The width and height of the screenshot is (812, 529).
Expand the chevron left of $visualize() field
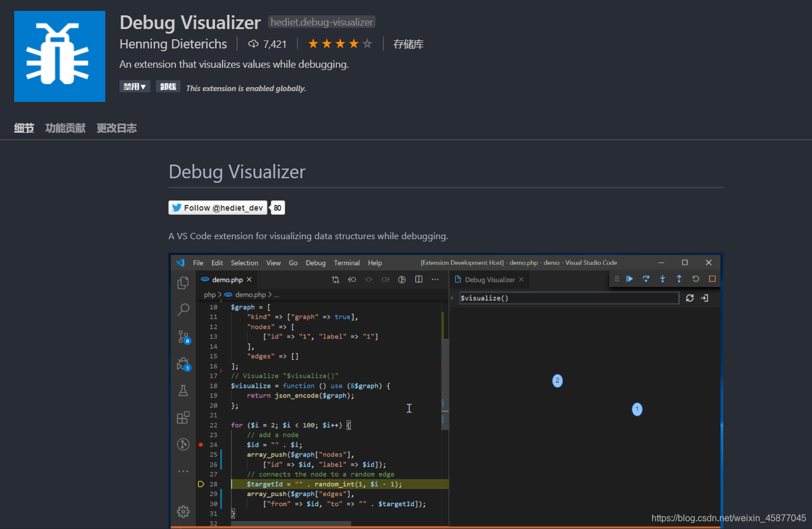(x=451, y=297)
